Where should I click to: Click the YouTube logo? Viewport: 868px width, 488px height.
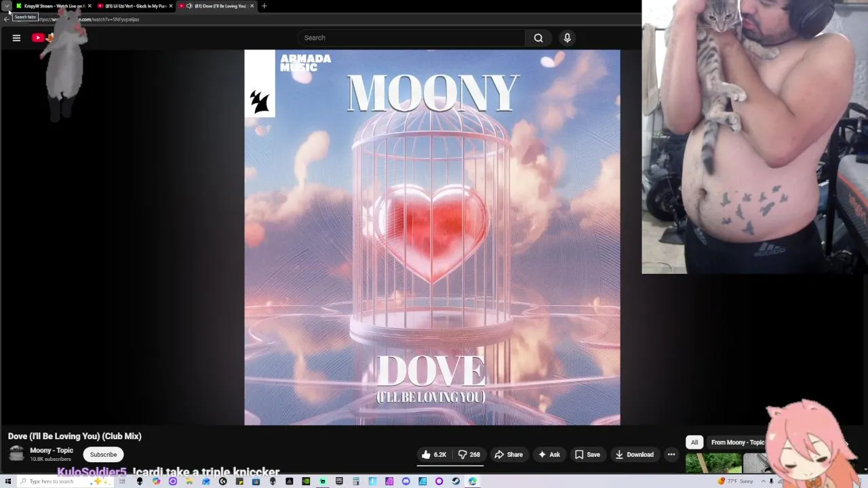[42, 38]
